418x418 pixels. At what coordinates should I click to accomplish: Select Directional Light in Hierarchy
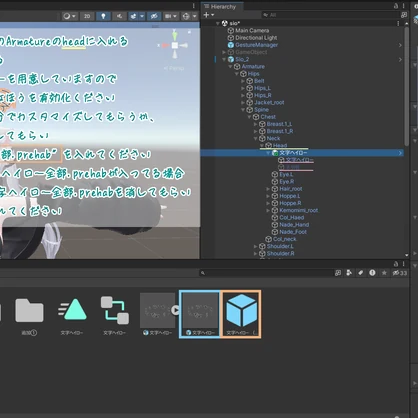[x=256, y=38]
